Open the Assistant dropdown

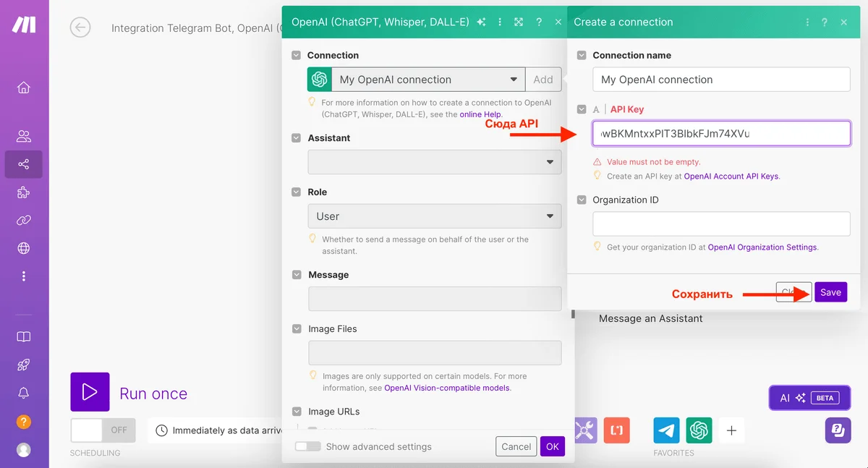[x=434, y=162]
